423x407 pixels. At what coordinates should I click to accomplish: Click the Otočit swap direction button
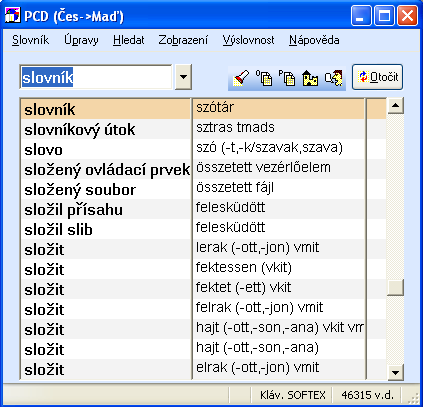(377, 77)
